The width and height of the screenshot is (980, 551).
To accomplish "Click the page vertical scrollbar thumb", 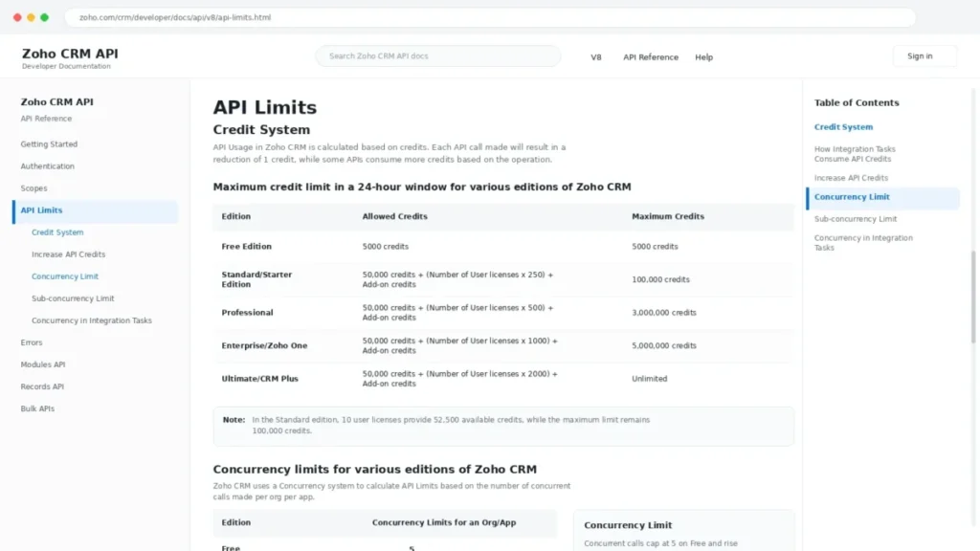I will (x=973, y=297).
